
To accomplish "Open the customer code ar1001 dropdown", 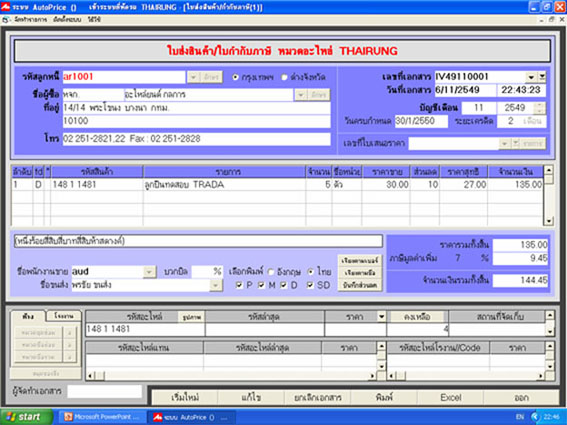I will pyautogui.click(x=193, y=77).
